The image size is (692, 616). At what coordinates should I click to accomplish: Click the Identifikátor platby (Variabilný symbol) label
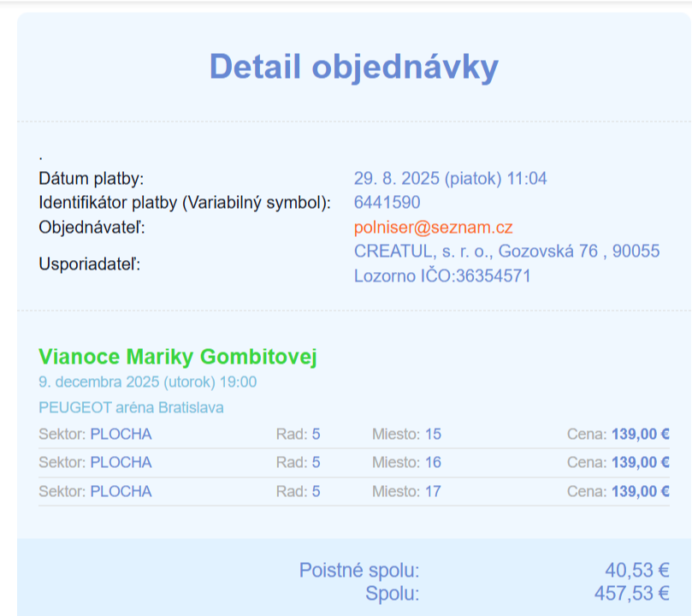(x=184, y=203)
